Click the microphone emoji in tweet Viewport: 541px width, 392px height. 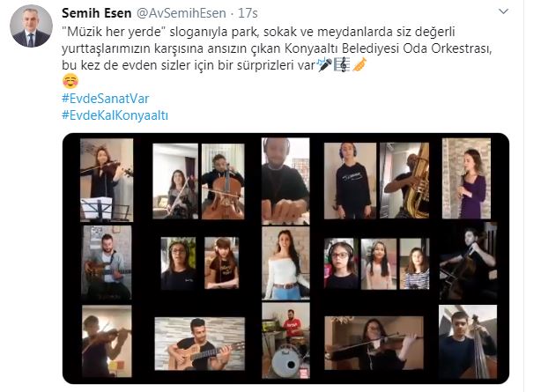point(324,64)
